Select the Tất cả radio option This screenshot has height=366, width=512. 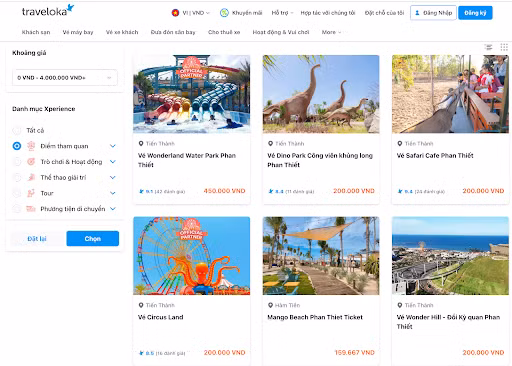point(17,130)
